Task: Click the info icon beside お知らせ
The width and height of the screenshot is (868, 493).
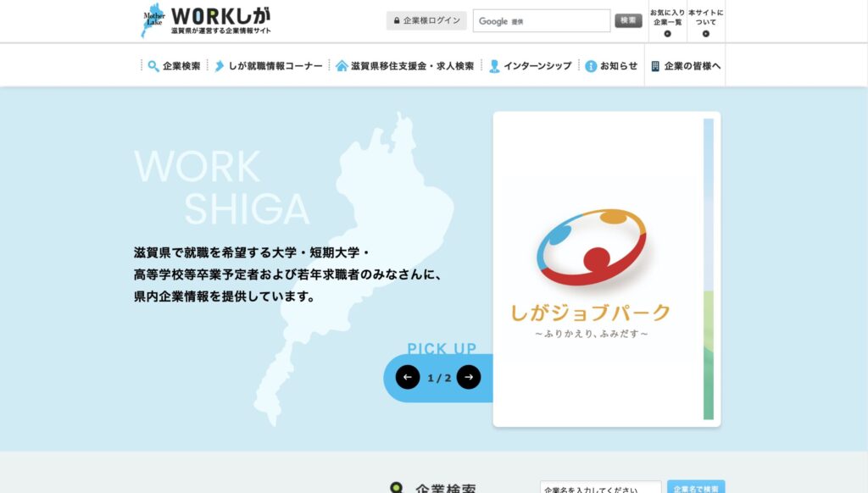Action: [x=591, y=66]
